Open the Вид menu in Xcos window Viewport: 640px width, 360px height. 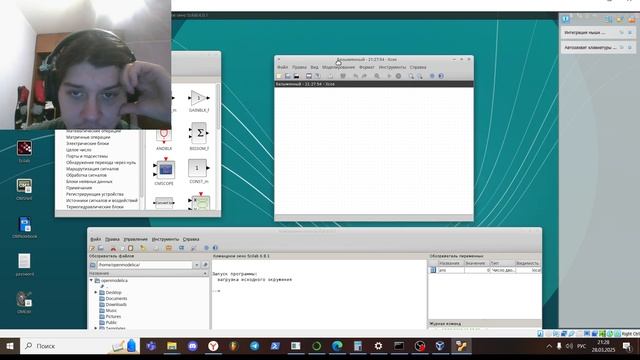(314, 67)
